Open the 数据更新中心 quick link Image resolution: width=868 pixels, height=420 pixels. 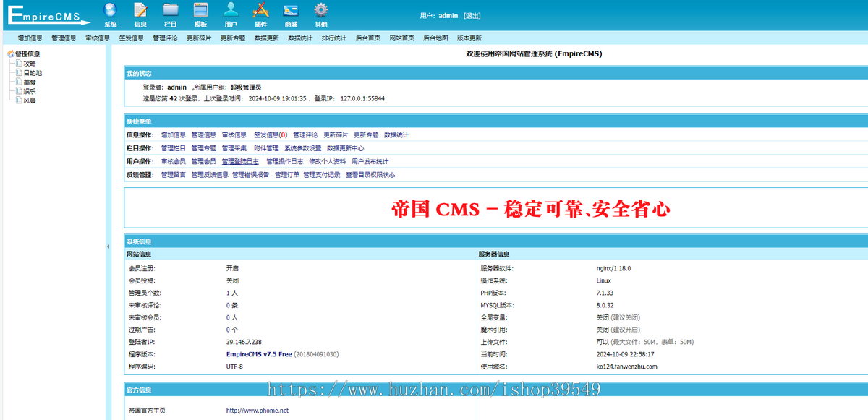pos(346,147)
